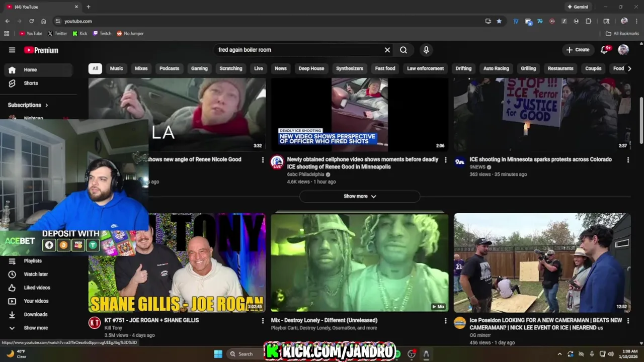Click the YouTube search input field
This screenshot has width=644, height=362.
tap(299, 50)
